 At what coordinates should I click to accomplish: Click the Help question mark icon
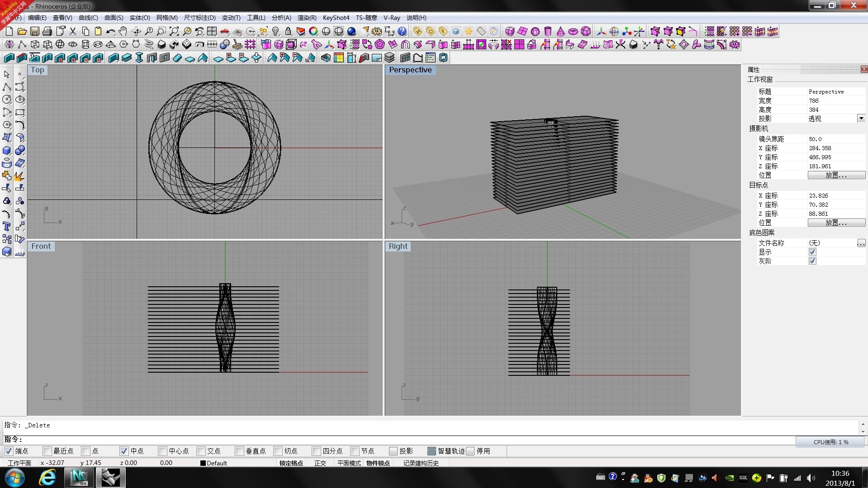tap(402, 31)
